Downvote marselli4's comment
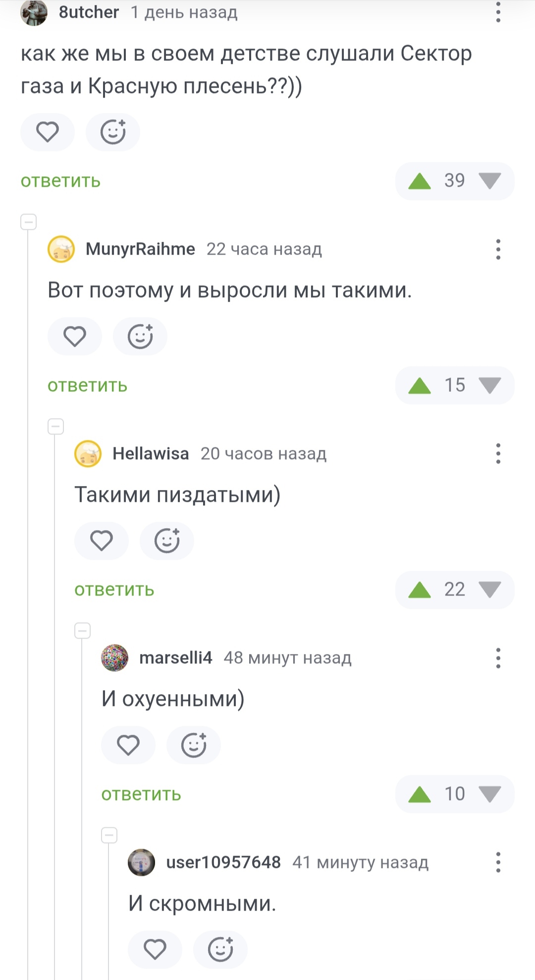This screenshot has width=535, height=980. (490, 794)
